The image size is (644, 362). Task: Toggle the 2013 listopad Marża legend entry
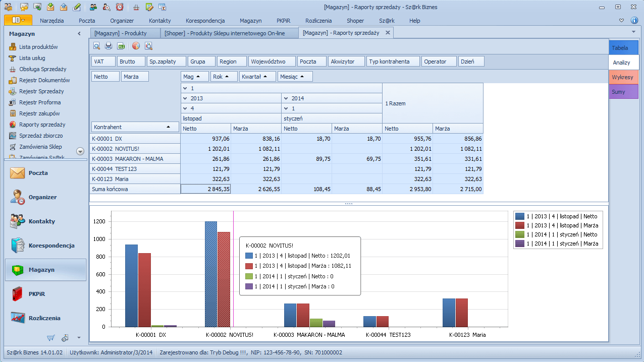tap(556, 225)
